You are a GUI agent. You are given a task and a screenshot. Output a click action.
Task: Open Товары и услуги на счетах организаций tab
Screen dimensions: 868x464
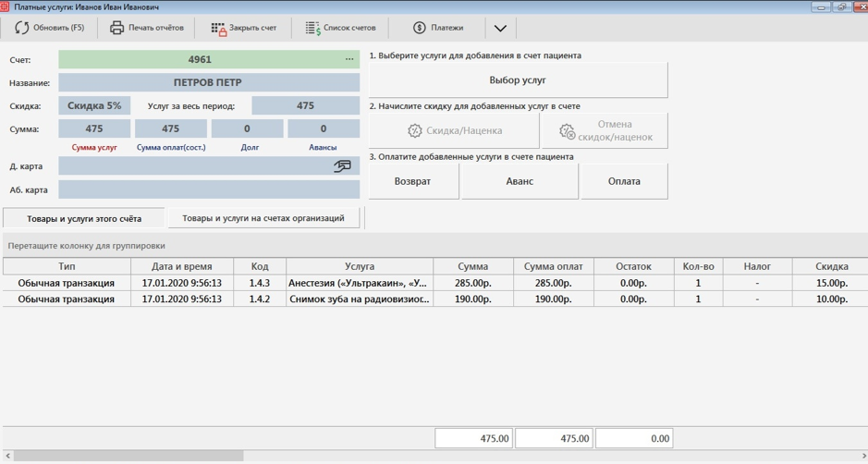(x=263, y=217)
